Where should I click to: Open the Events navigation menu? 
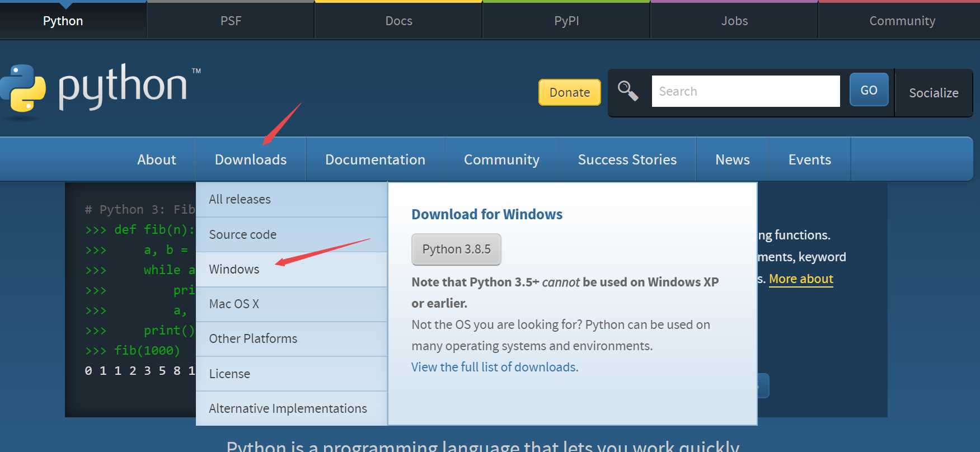(809, 159)
